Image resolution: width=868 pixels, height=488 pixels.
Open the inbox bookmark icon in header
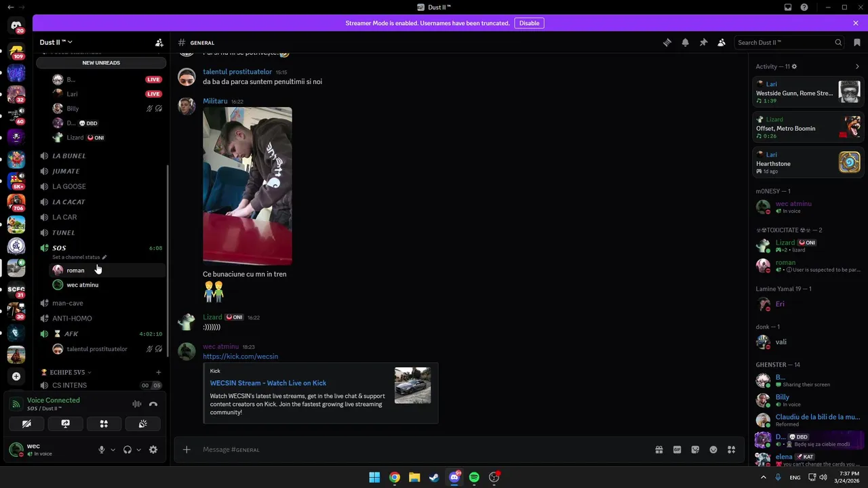pyautogui.click(x=857, y=42)
